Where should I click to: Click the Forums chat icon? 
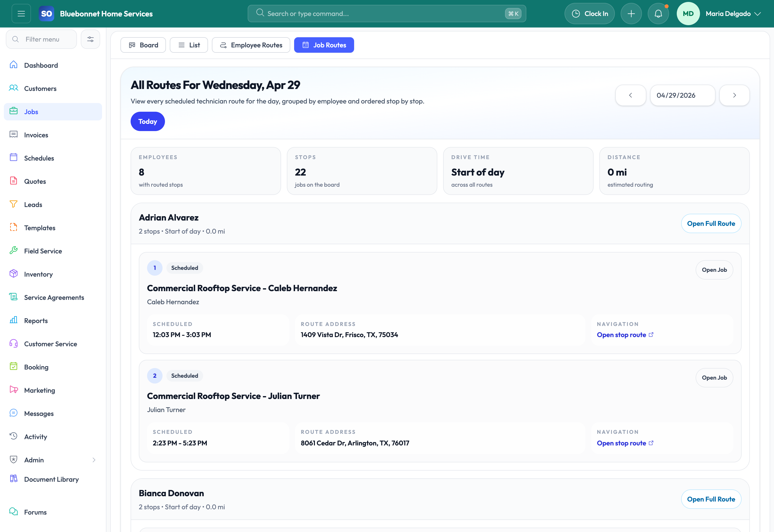tap(14, 512)
